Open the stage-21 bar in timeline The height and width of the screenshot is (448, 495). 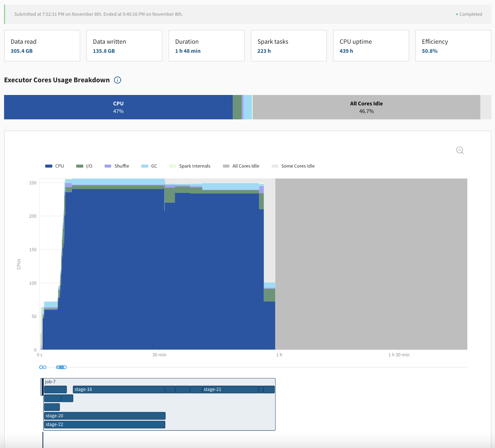pos(230,389)
